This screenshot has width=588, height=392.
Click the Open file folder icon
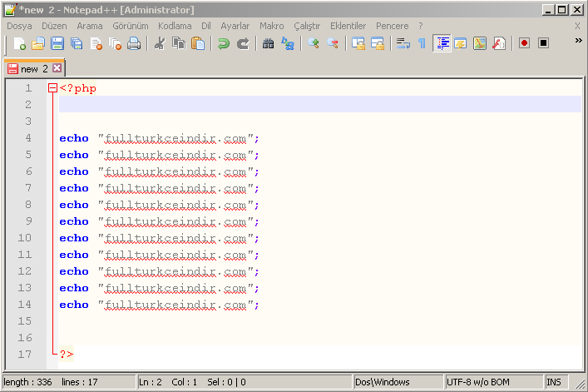(38, 43)
